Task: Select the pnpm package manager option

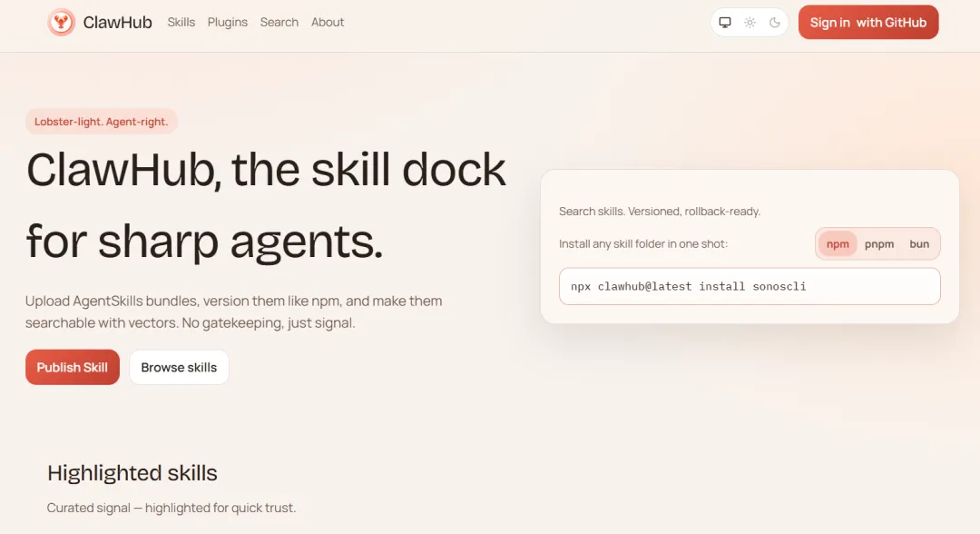Action: click(879, 244)
